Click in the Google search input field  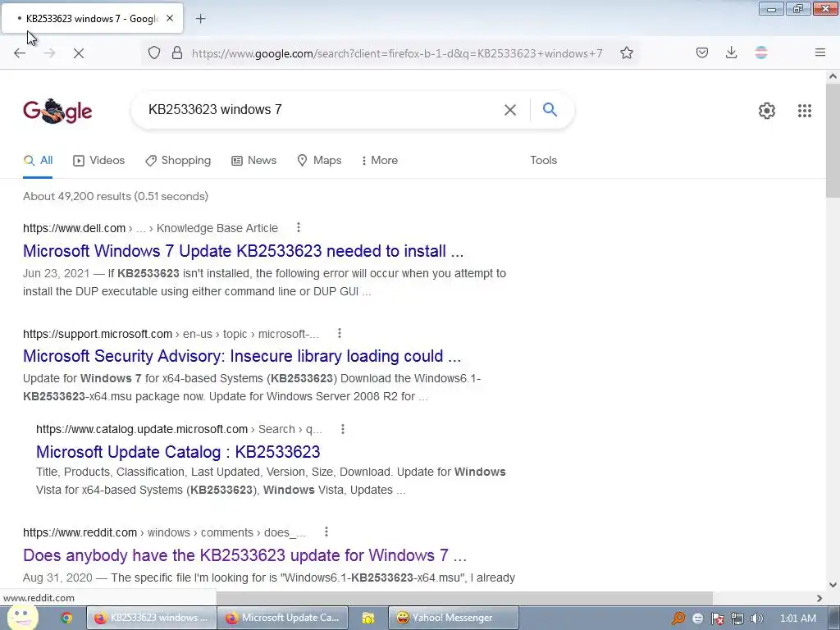pos(322,110)
